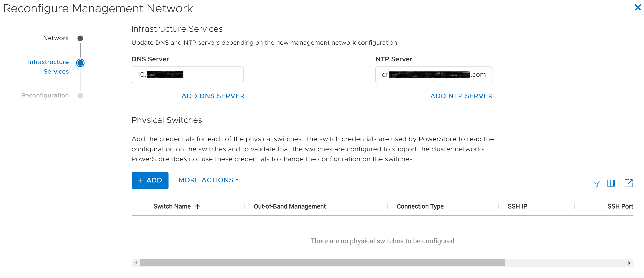The height and width of the screenshot is (278, 644).
Task: Click ADD DNS SERVER
Action: 213,96
